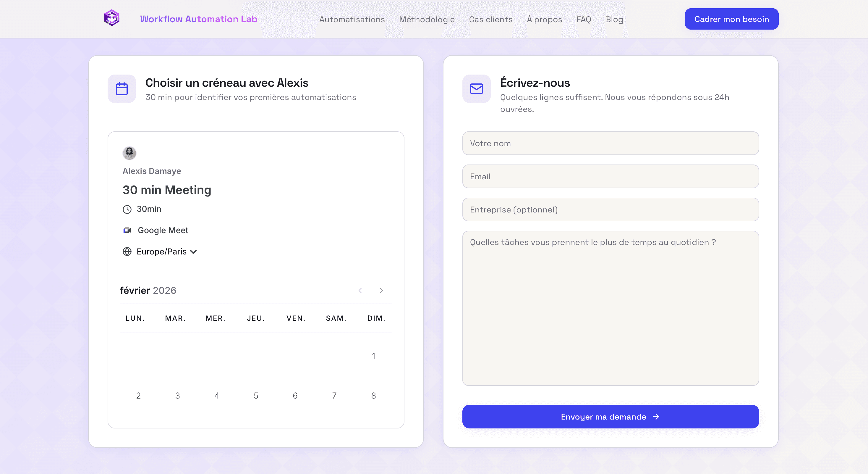Click the daily tasks message textarea

click(x=610, y=308)
